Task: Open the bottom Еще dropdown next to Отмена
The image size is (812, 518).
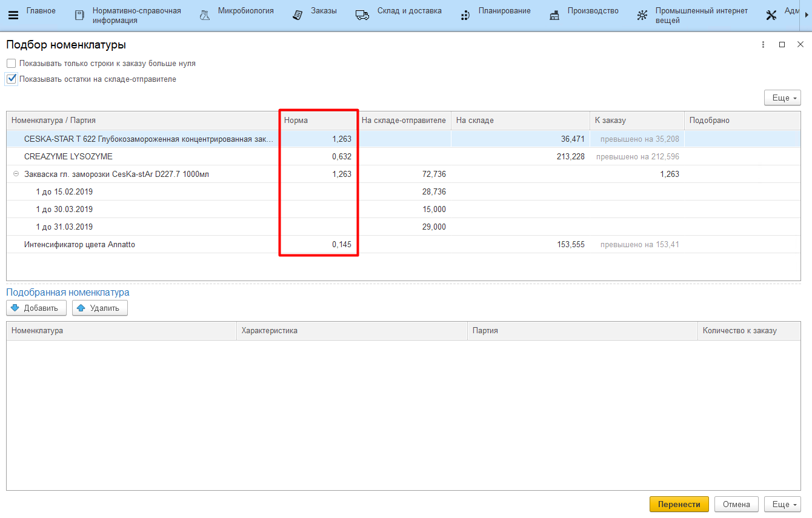Action: pyautogui.click(x=782, y=504)
